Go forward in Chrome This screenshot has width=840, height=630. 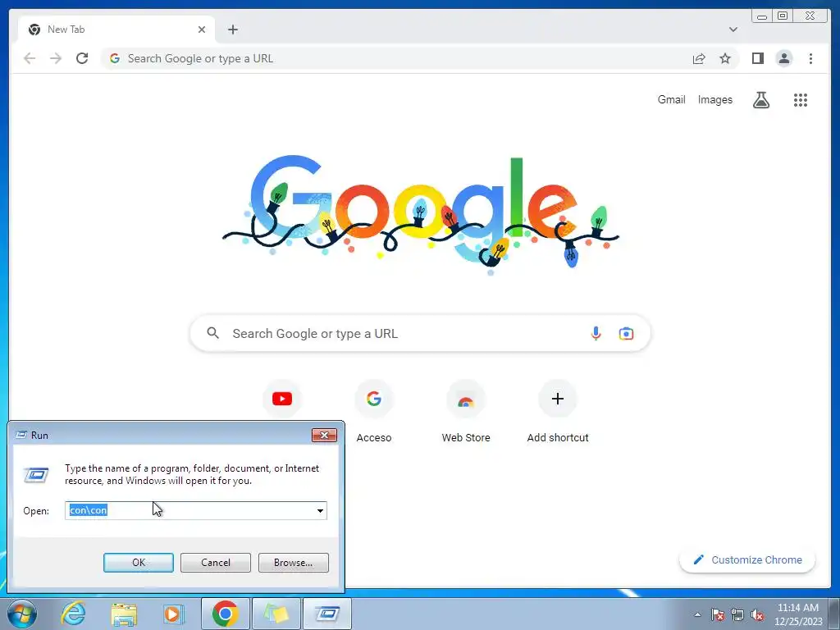pyautogui.click(x=56, y=58)
